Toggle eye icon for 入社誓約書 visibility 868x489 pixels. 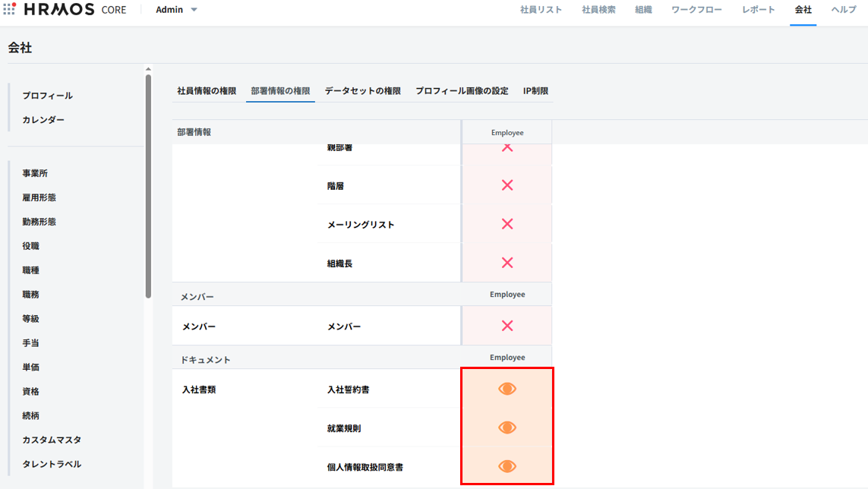click(x=507, y=389)
